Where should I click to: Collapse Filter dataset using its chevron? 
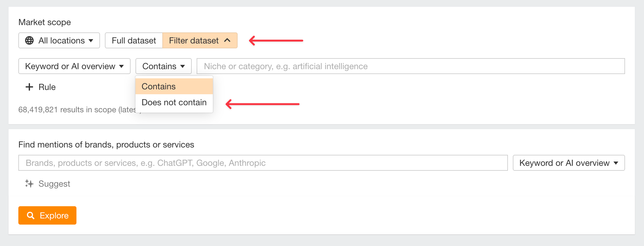tap(227, 40)
